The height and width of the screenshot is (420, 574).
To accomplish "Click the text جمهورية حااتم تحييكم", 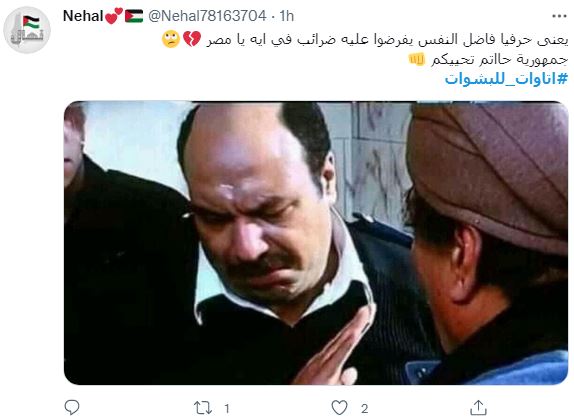I will click(499, 59).
